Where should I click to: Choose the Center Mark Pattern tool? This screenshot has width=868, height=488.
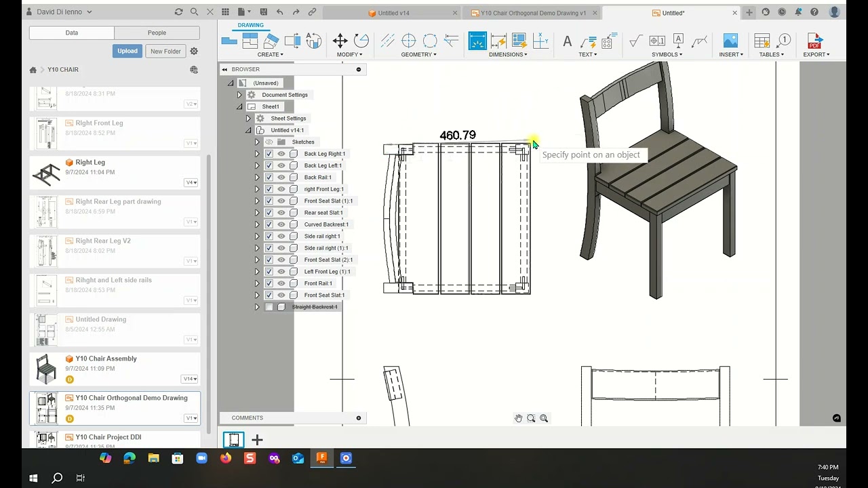click(x=430, y=41)
